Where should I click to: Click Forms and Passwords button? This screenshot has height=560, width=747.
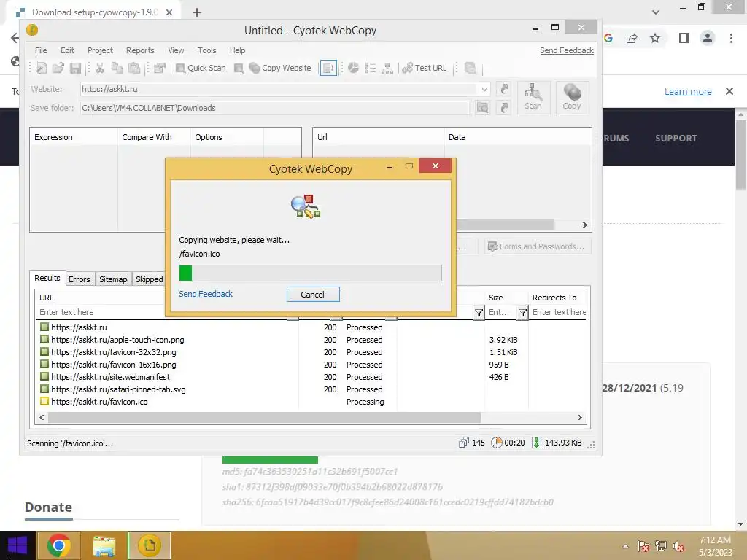[538, 246]
